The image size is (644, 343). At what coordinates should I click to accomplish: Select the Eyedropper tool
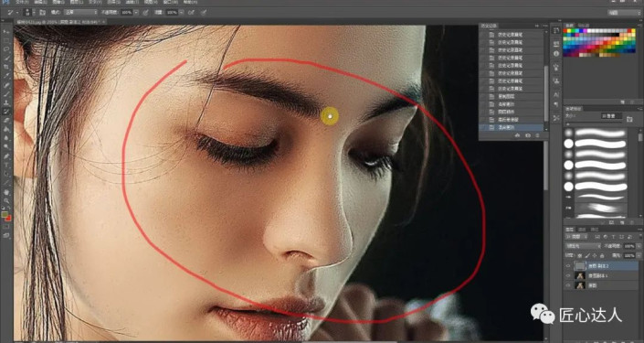pyautogui.click(x=6, y=76)
